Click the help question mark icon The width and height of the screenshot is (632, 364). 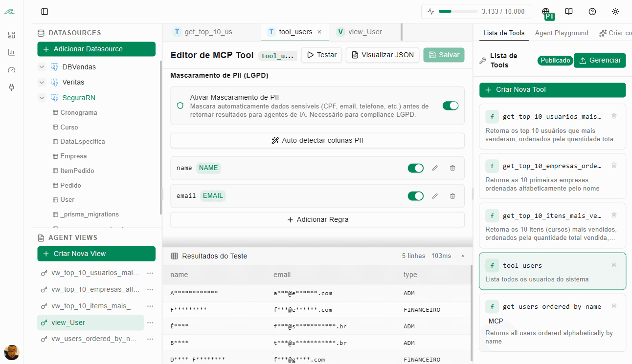pyautogui.click(x=592, y=11)
